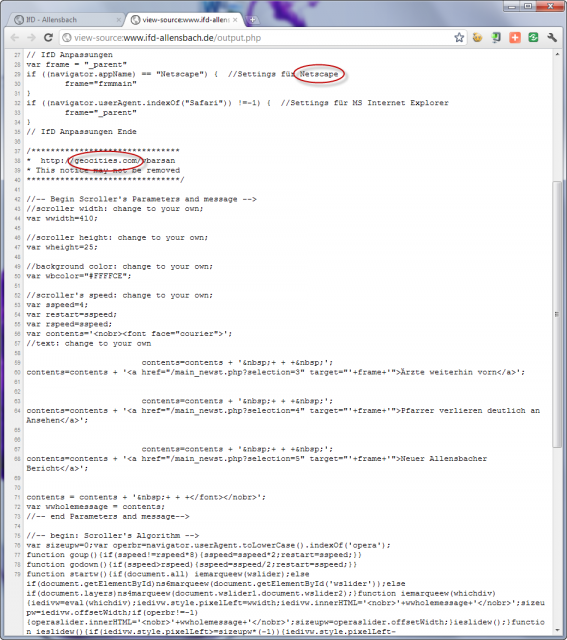The width and height of the screenshot is (567, 640).
Task: Switch to the IfD - Allensbach tab
Action: point(65,20)
